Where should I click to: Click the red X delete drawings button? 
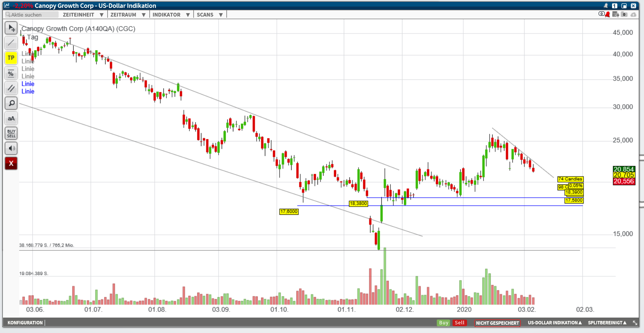pos(11,163)
